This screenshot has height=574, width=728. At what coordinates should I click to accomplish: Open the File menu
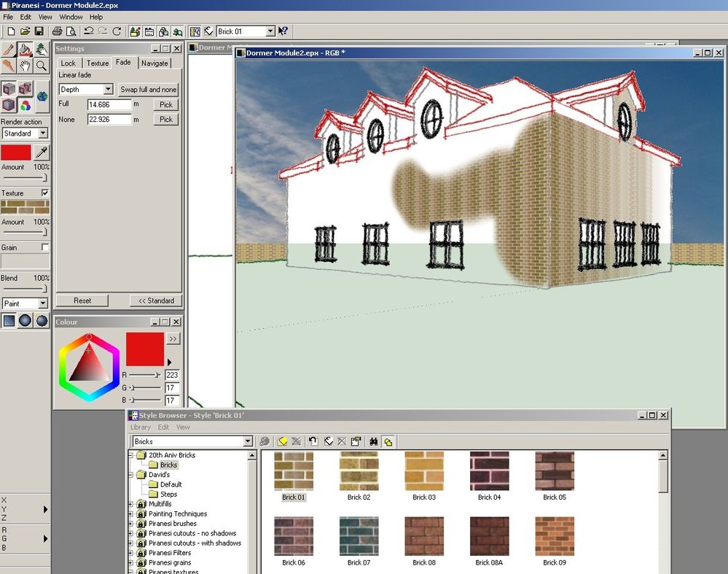pyautogui.click(x=8, y=17)
